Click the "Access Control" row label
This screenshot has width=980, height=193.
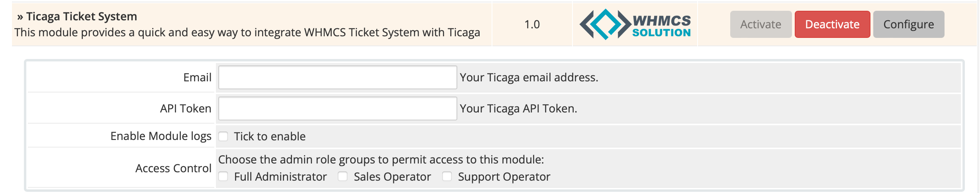tap(173, 168)
